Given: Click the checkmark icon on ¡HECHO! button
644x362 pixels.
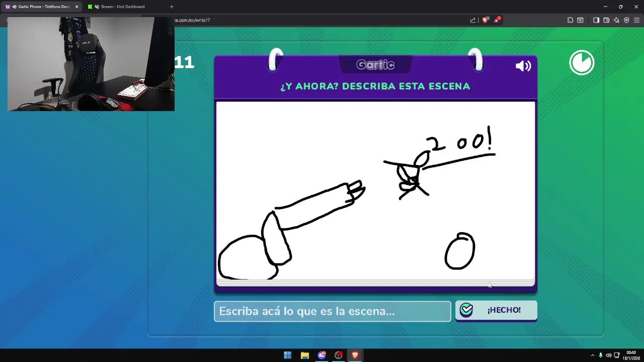Looking at the screenshot, I should pos(466,310).
